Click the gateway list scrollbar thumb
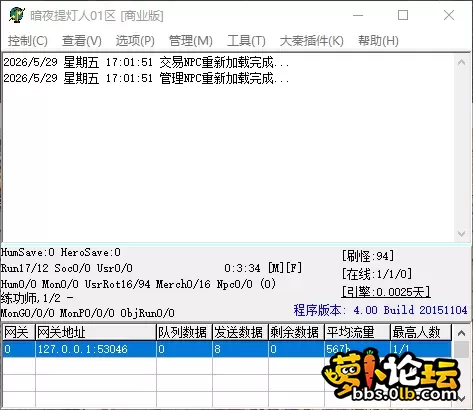 pos(462,349)
